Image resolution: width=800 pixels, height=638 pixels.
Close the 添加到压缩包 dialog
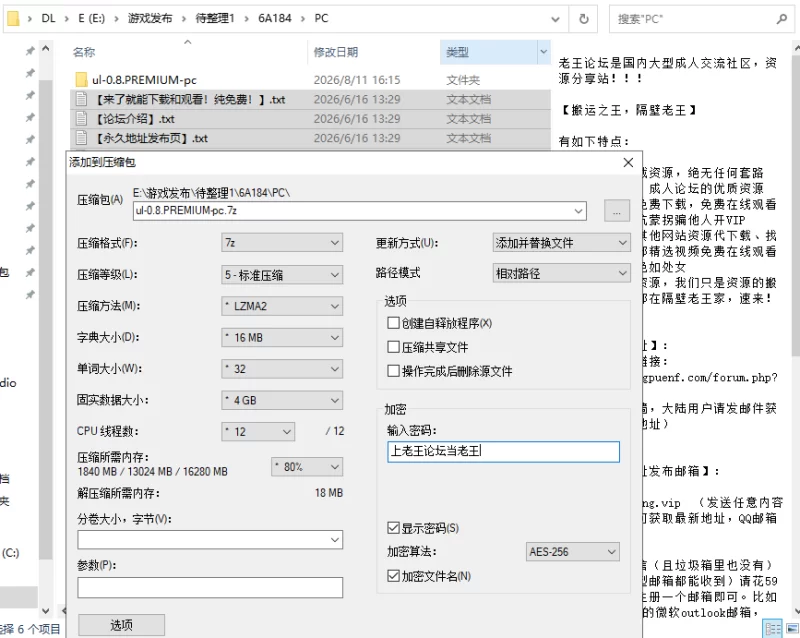pos(628,162)
